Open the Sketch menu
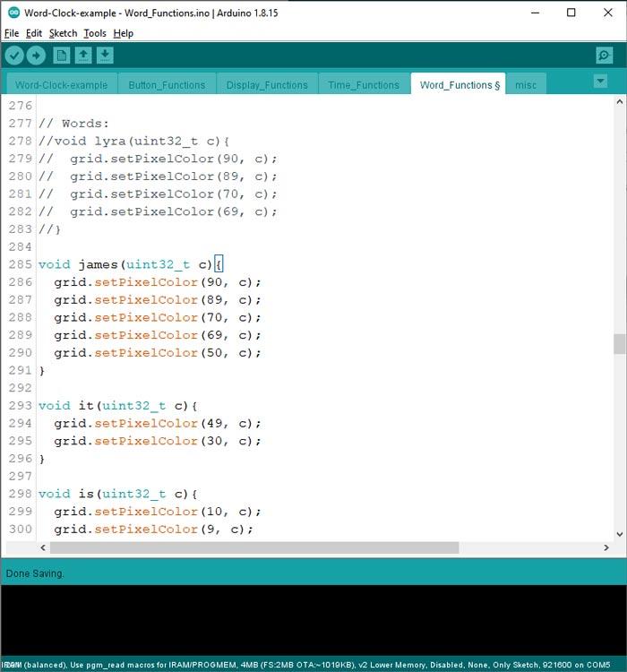Screen dimensions: 627x672 click(63, 33)
